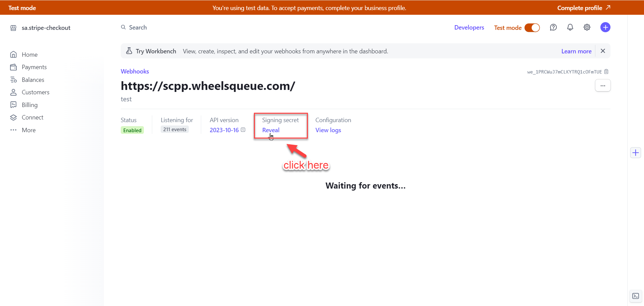
Task: Open the sa.stripe-checkout account switcher
Action: coord(46,28)
